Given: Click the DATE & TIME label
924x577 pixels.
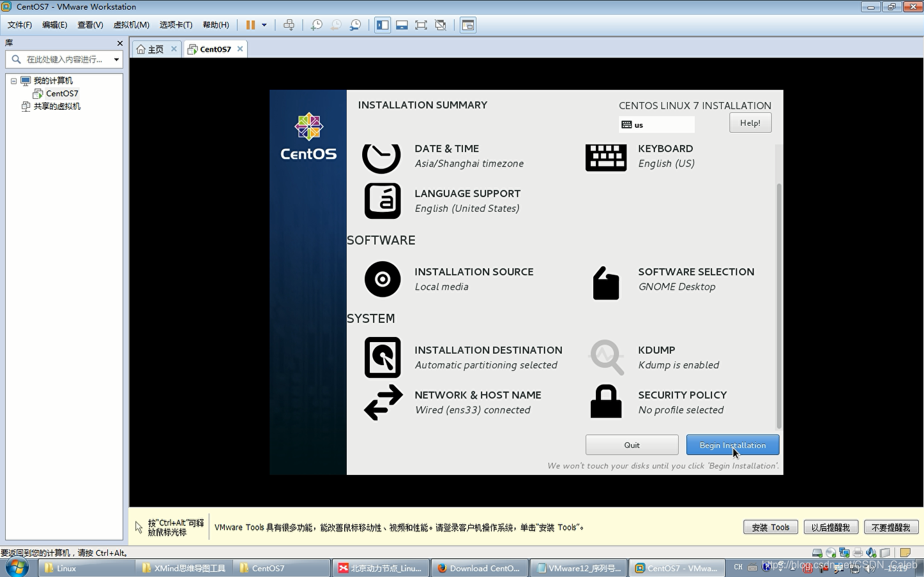Looking at the screenshot, I should pos(446,149).
